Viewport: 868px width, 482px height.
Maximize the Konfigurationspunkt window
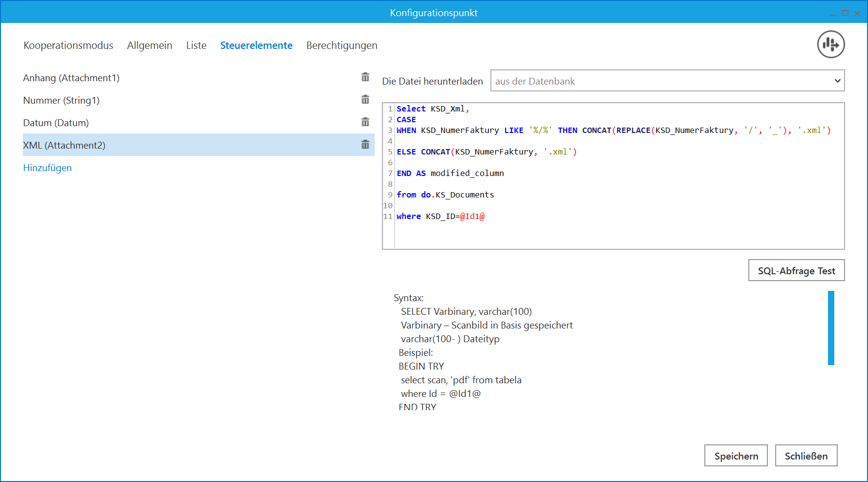845,13
